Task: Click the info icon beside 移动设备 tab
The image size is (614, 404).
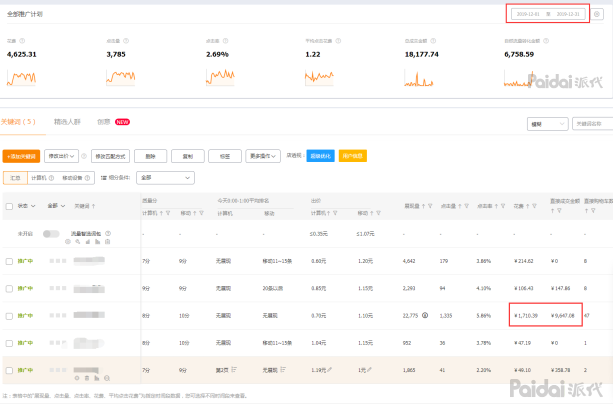Action: click(87, 178)
